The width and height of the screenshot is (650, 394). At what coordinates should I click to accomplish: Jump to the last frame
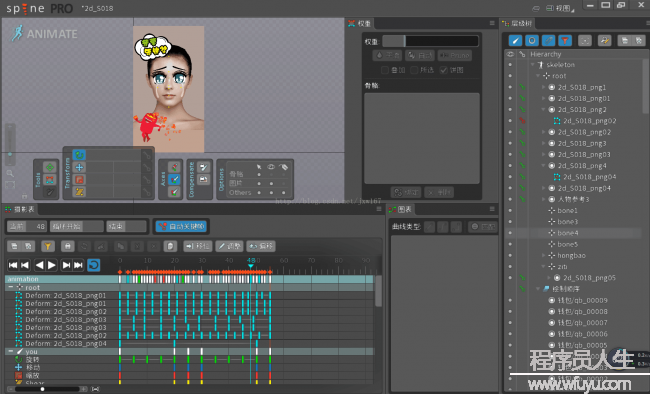[78, 265]
